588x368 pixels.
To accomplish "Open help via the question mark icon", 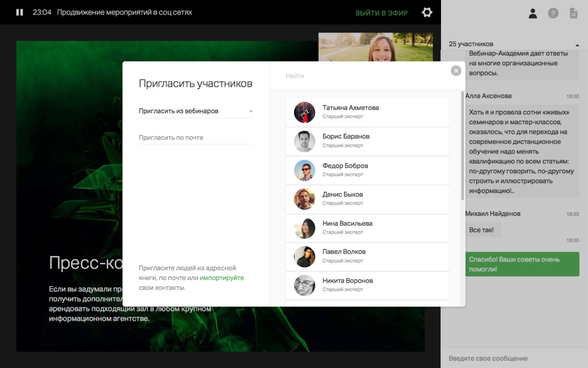I will coord(553,13).
